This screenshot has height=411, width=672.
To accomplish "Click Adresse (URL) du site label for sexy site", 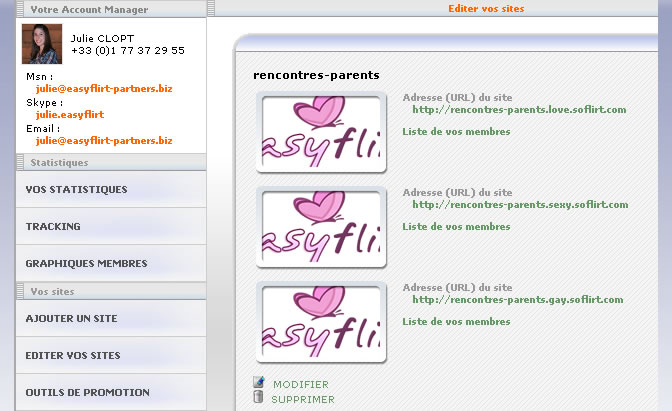I will click(x=457, y=193).
